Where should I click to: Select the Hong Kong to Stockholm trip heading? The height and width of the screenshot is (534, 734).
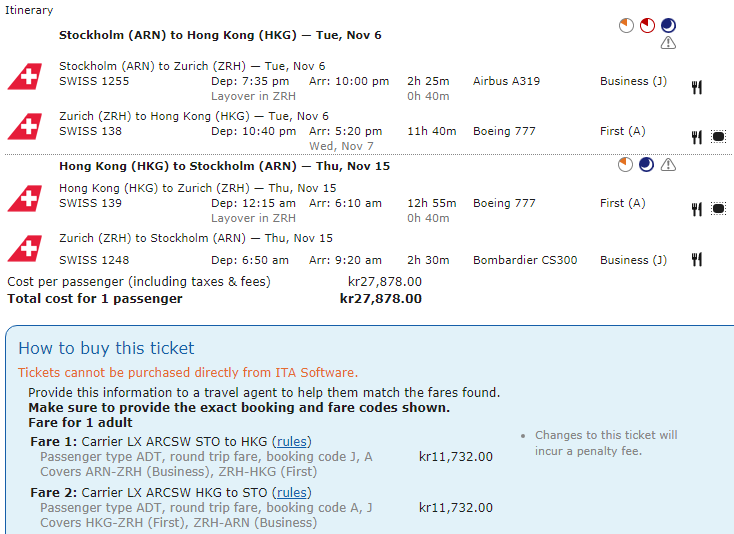[x=224, y=166]
